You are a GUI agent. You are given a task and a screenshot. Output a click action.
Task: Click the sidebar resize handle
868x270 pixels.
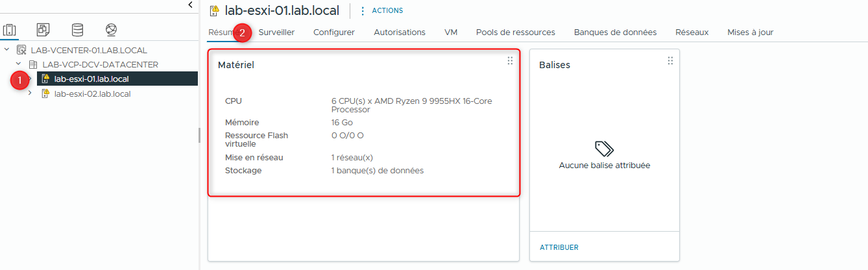coord(199,135)
